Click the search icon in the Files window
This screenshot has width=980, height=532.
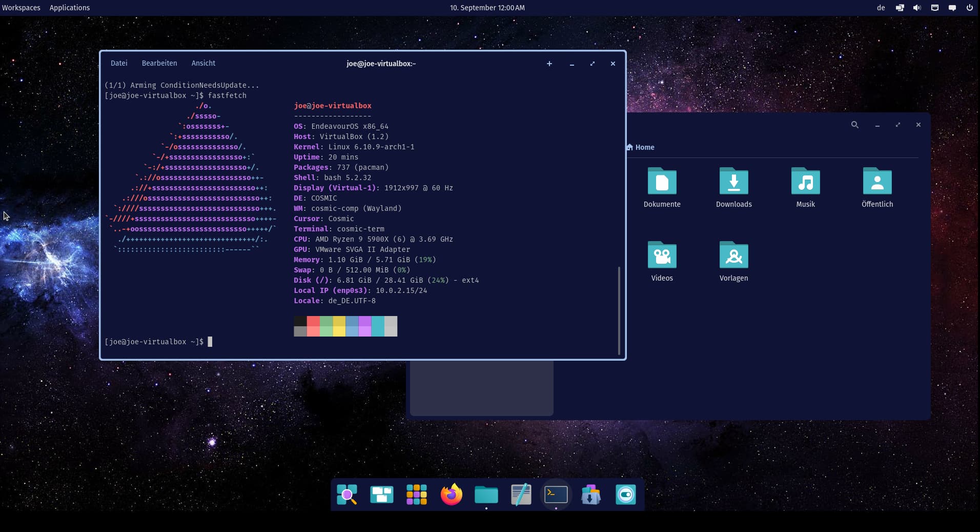(x=855, y=125)
